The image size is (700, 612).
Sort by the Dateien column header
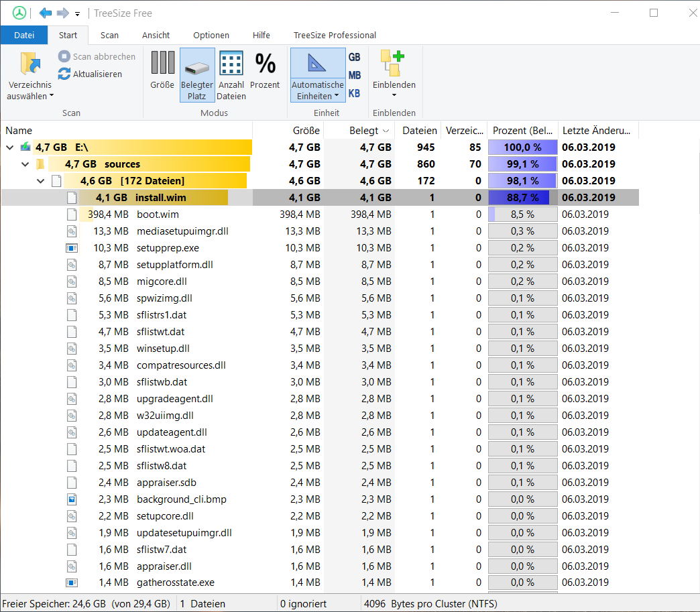[x=418, y=130]
